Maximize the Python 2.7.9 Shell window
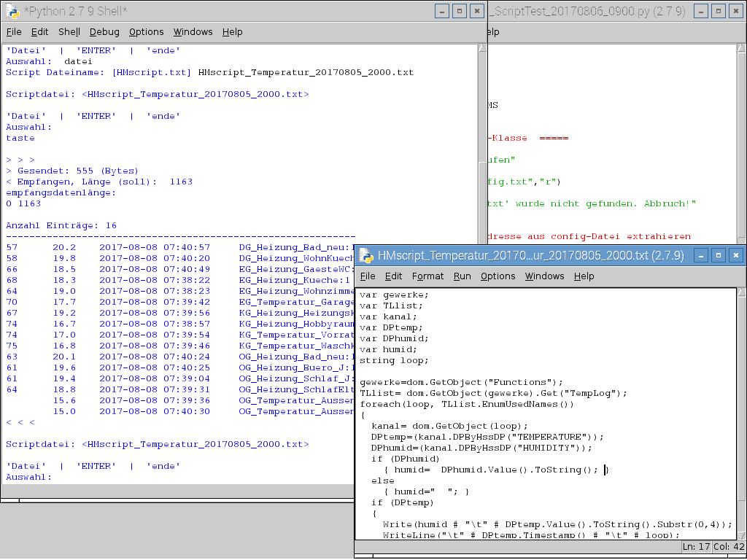 [x=460, y=11]
